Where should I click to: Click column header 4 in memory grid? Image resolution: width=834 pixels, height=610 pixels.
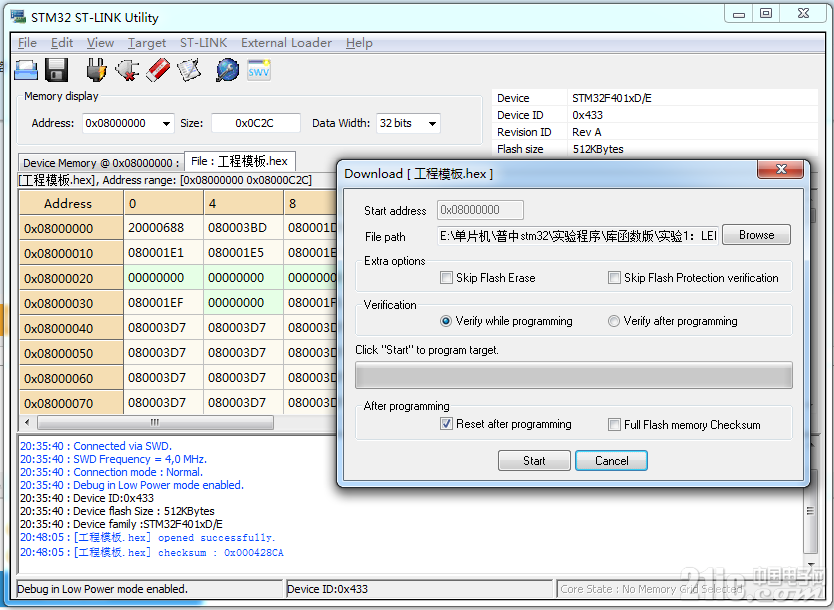tap(243, 204)
